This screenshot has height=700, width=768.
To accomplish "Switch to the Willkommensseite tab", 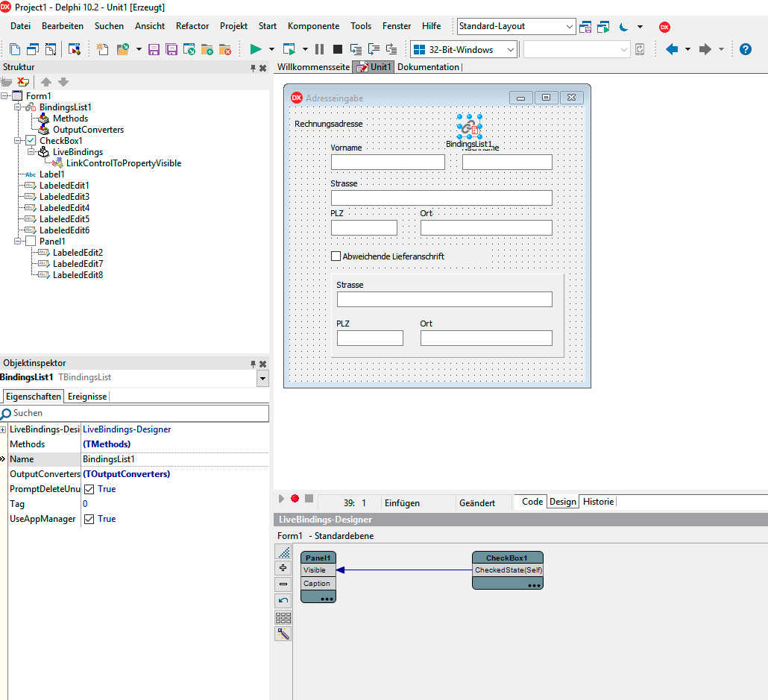I will coord(313,67).
